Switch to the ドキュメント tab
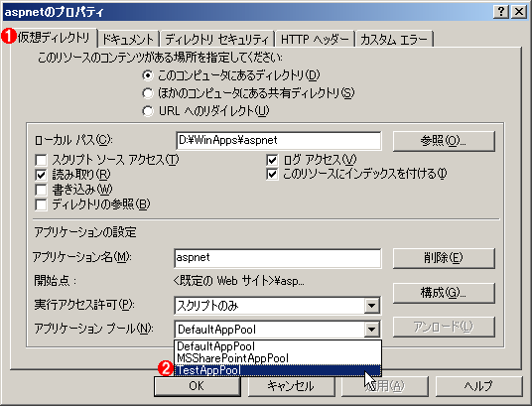532x406 pixels. click(x=128, y=39)
